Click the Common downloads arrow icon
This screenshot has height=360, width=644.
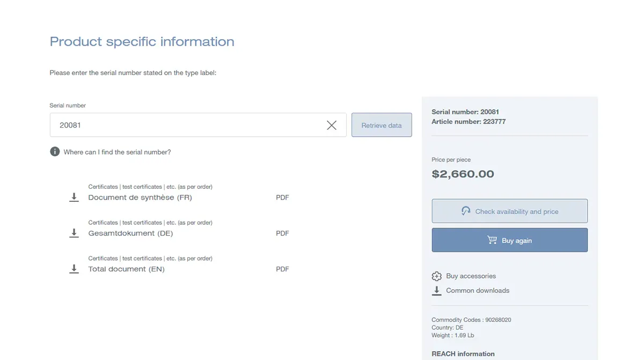(437, 291)
